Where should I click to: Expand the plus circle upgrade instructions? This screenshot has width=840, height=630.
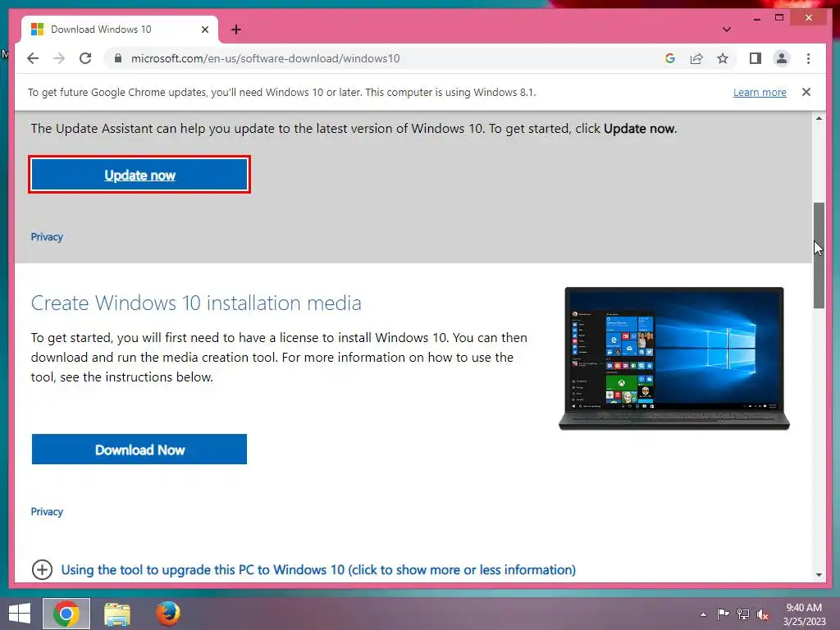point(42,569)
